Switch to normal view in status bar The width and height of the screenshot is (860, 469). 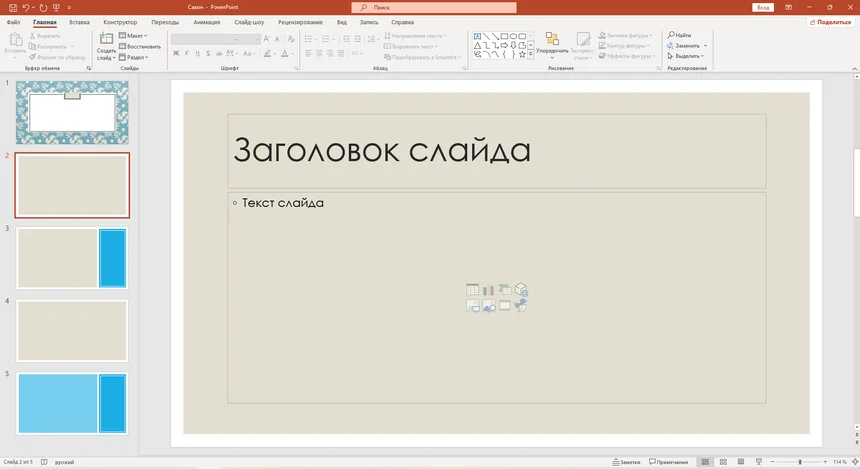(705, 462)
